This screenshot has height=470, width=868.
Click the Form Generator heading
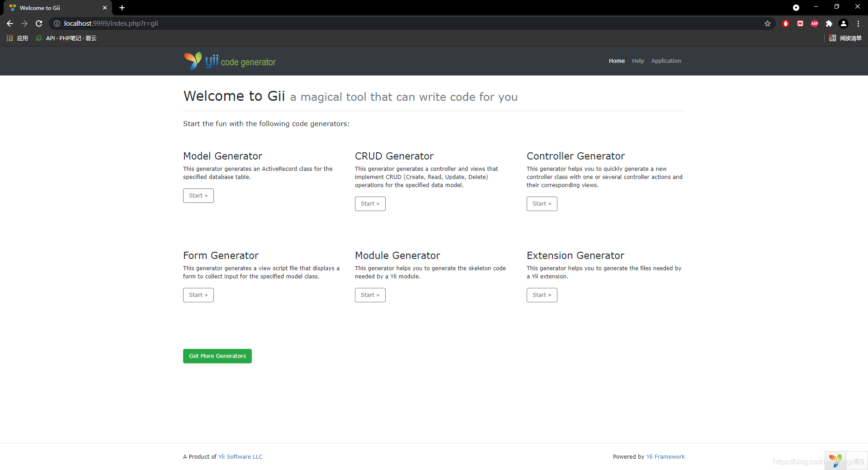(221, 255)
